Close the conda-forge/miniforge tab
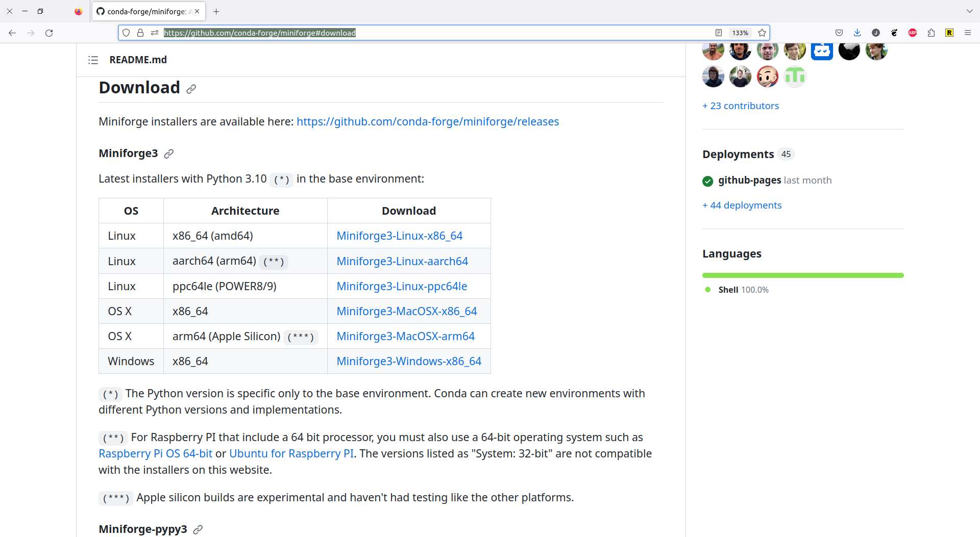The width and height of the screenshot is (980, 537). point(197,11)
